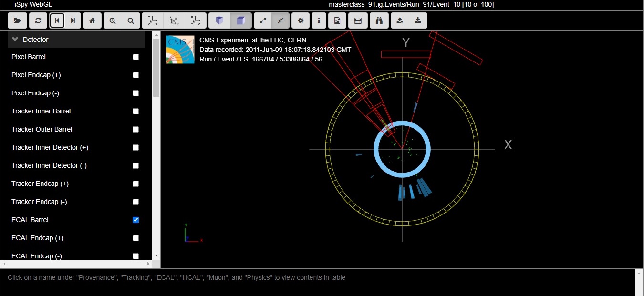Uncheck the ECAL Barrel checkbox
The image size is (644, 296).
click(135, 220)
